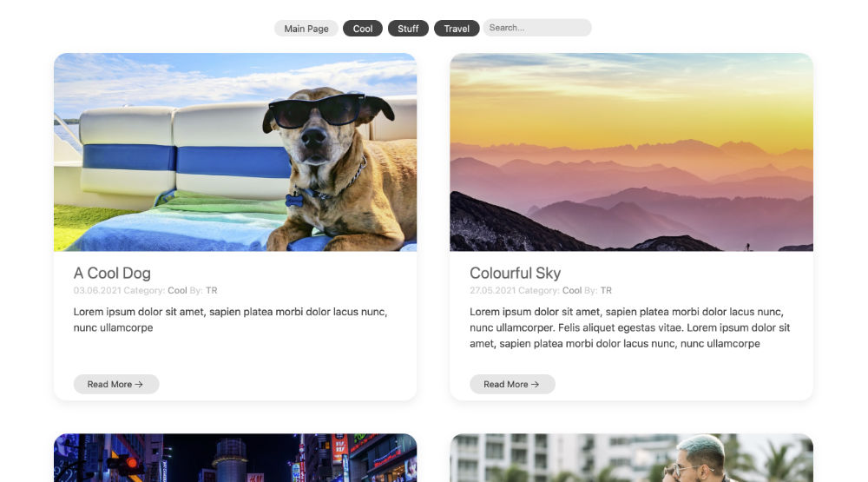Open the Main Page nav pill

306,29
